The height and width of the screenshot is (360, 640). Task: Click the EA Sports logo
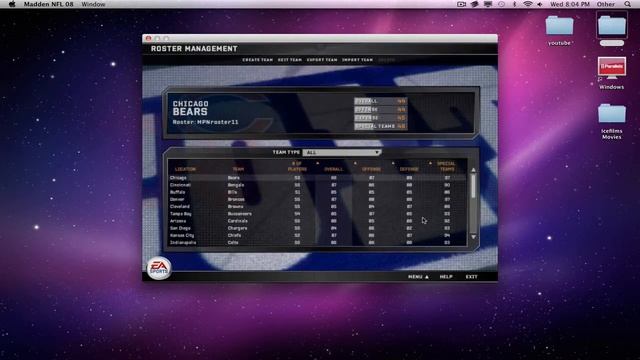point(159,268)
